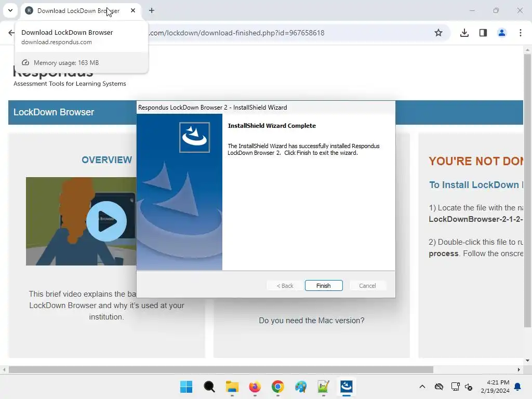Play the overview video
The height and width of the screenshot is (399, 532).
tap(106, 221)
